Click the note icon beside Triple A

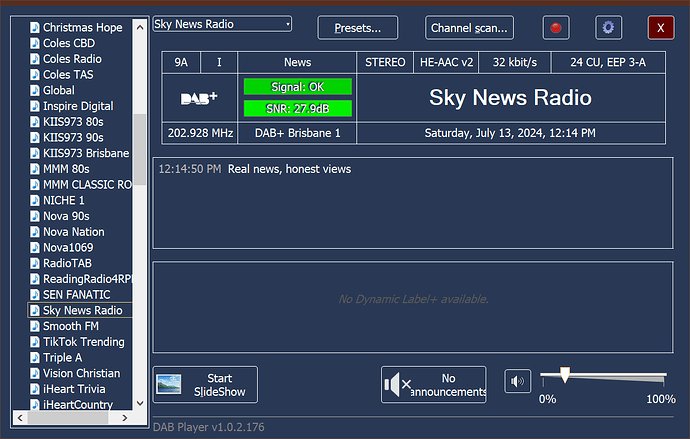click(35, 357)
